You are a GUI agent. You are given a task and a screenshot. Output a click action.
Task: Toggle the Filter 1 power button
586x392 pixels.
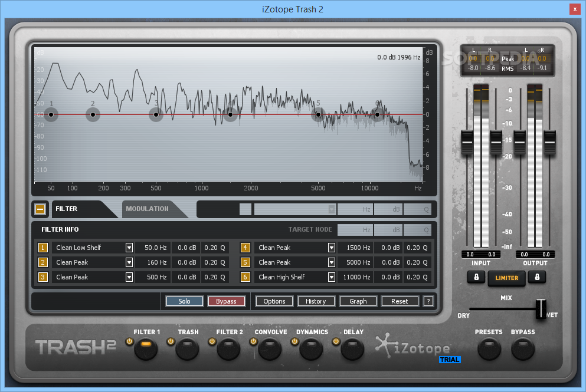(129, 341)
